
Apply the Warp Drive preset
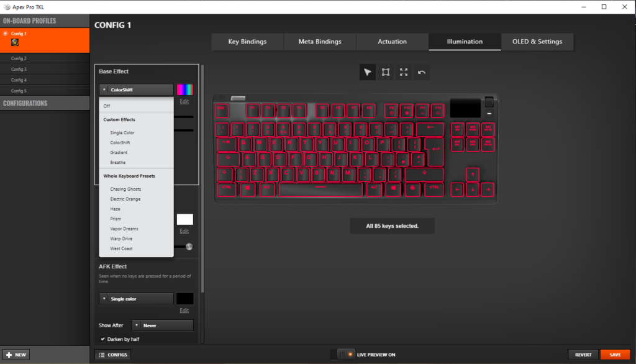[x=136, y=239]
